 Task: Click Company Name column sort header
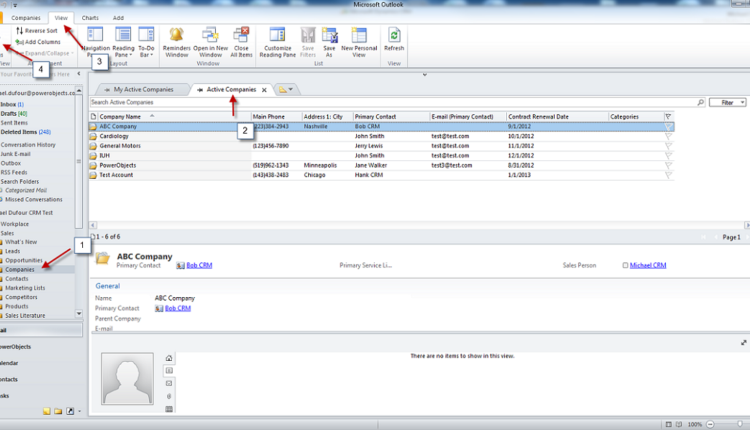(125, 117)
